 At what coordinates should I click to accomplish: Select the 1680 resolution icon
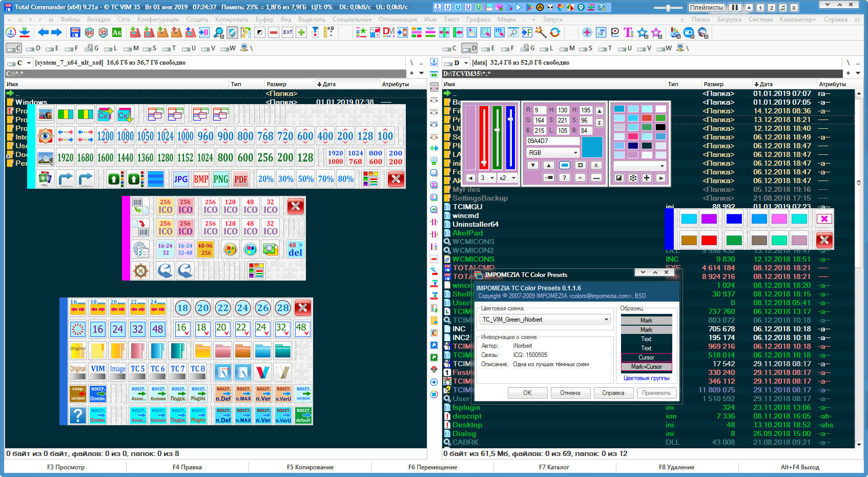click(85, 157)
